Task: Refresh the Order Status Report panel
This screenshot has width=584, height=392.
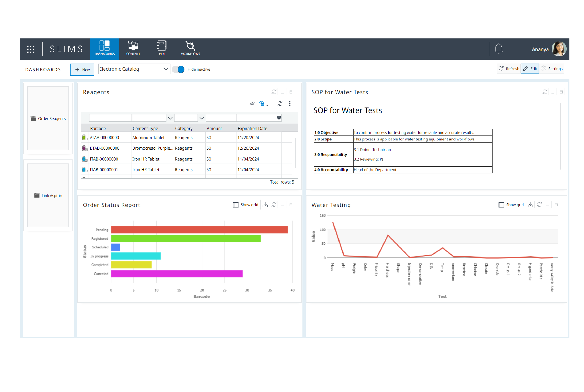Action: (x=274, y=205)
